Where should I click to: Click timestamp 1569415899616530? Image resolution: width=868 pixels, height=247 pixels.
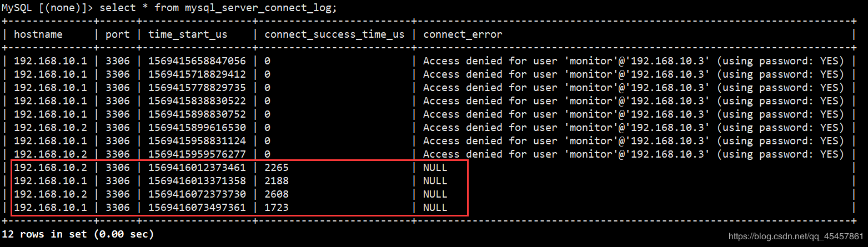point(197,127)
